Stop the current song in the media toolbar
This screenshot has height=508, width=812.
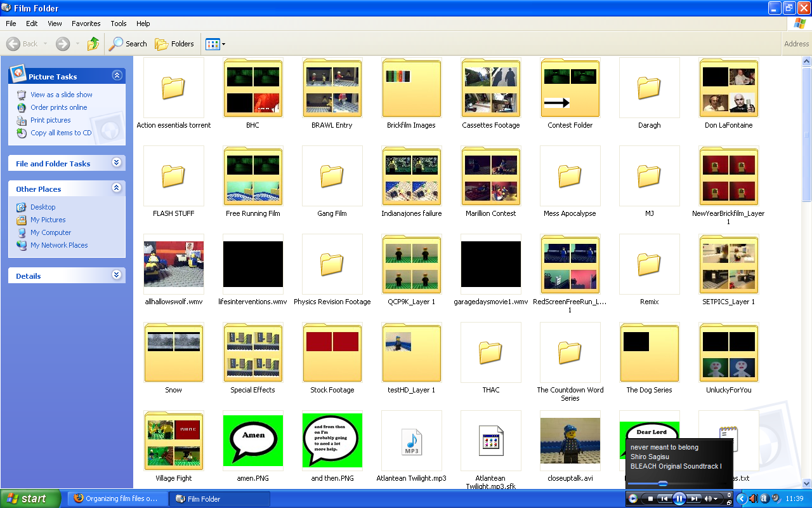650,498
